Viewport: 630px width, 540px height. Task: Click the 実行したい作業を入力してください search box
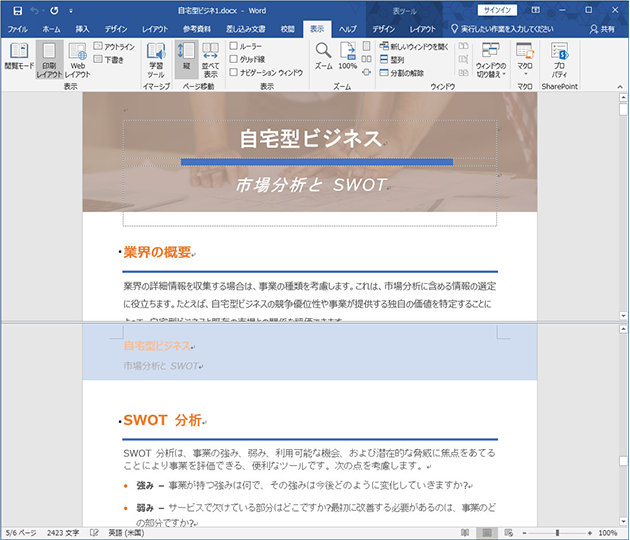(x=502, y=29)
